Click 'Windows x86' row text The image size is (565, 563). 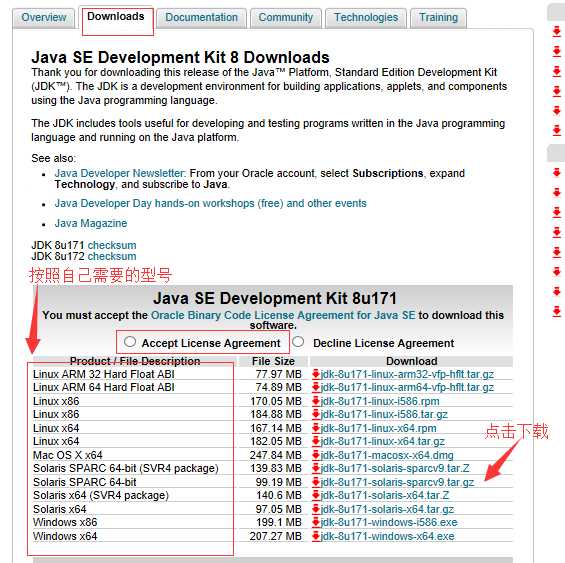pyautogui.click(x=65, y=522)
